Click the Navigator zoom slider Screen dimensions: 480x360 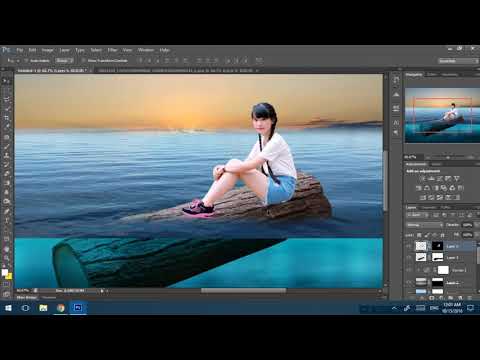[x=448, y=157]
